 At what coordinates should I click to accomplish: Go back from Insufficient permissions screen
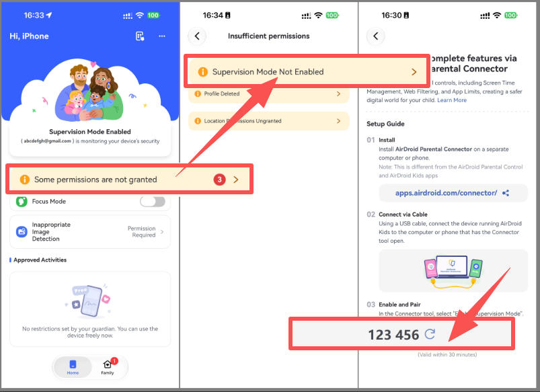tap(197, 36)
